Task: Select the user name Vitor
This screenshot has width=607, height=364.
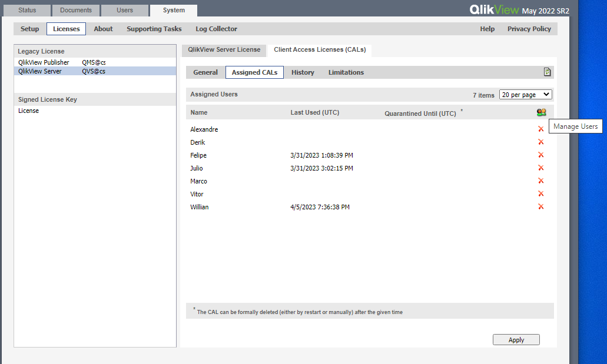Action: tap(197, 194)
